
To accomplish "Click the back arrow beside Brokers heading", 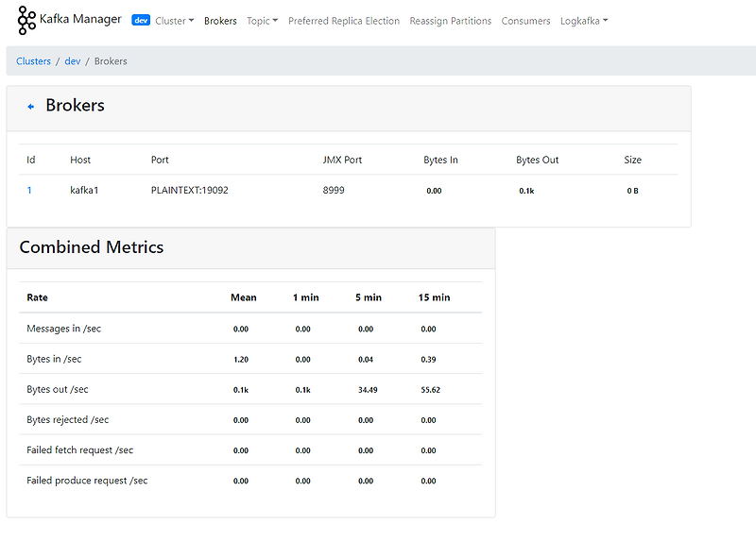I will coord(31,107).
